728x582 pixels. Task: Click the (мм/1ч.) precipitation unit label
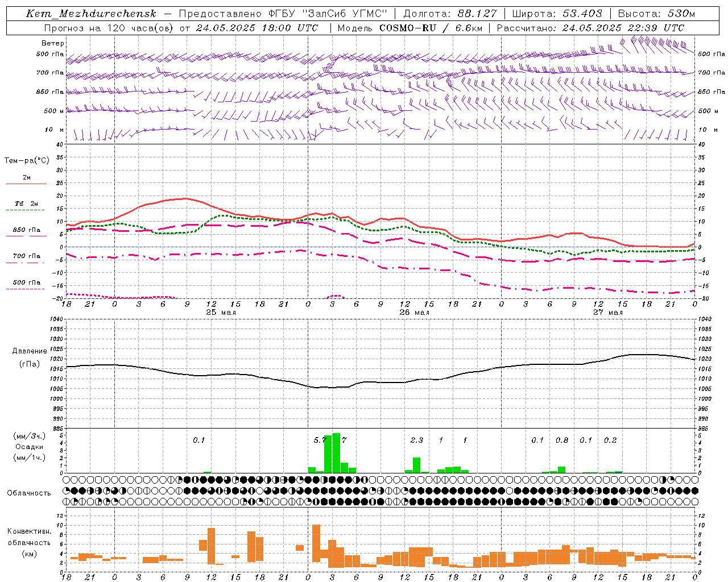coord(28,458)
